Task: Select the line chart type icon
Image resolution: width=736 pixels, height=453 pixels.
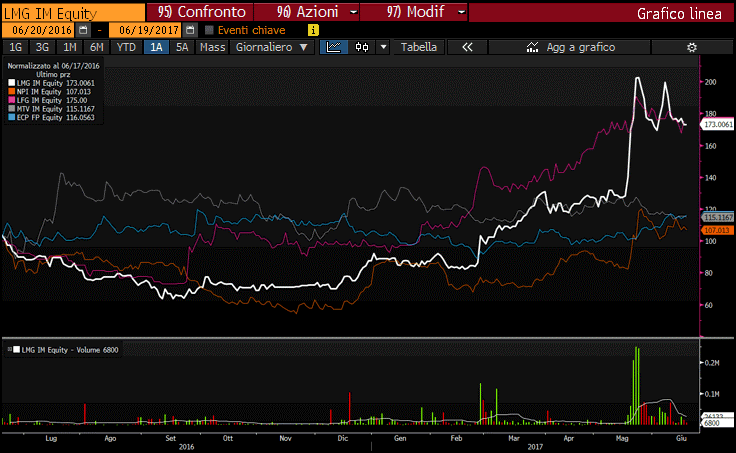Action: 334,47
